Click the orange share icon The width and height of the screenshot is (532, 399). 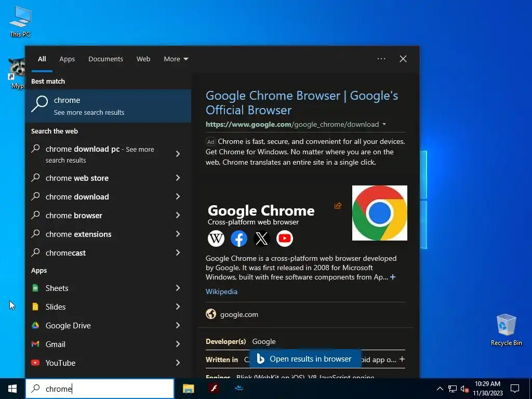338,206
